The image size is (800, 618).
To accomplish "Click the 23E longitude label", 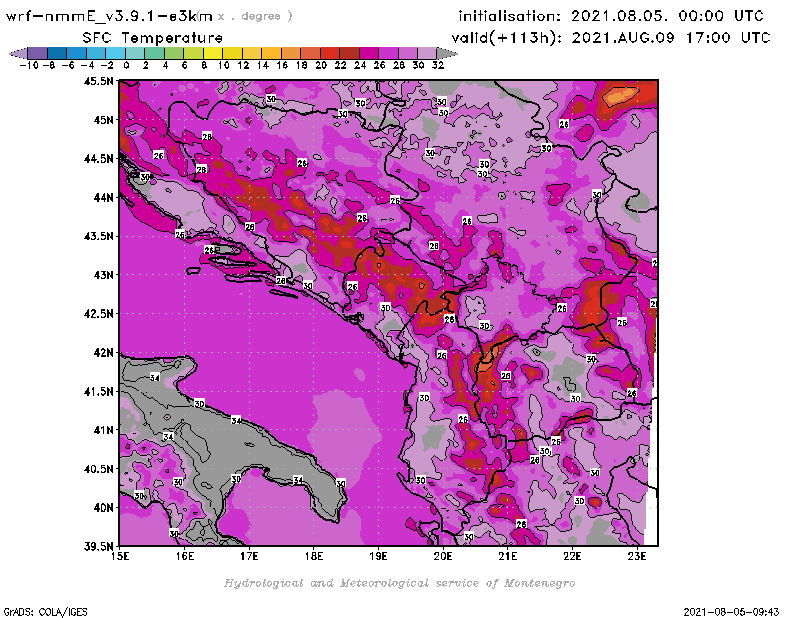I will click(x=637, y=556).
